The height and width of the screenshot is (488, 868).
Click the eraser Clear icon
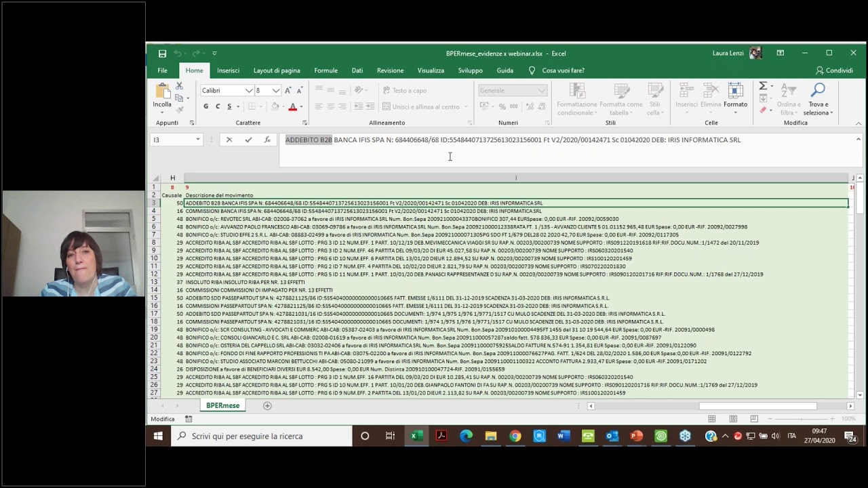point(763,110)
